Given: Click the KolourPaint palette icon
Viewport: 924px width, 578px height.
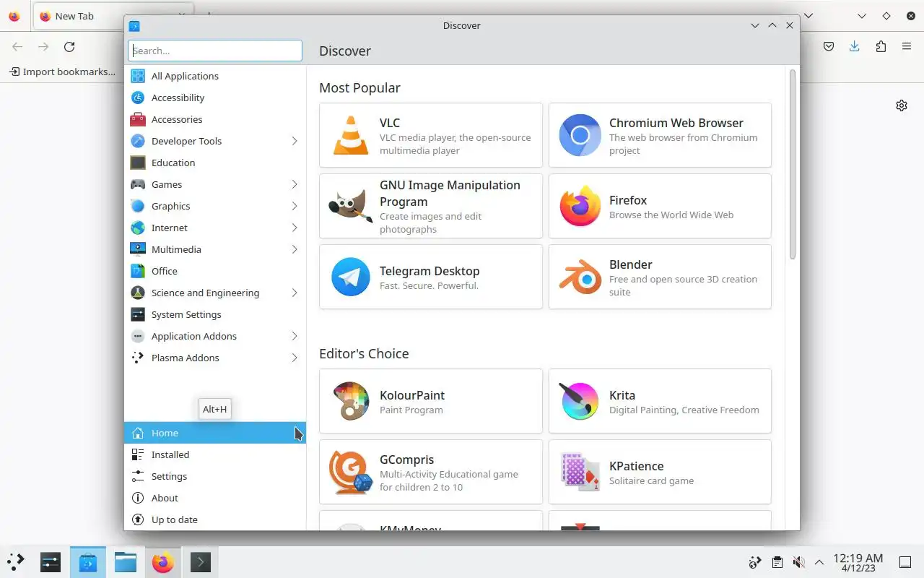Looking at the screenshot, I should tap(351, 401).
